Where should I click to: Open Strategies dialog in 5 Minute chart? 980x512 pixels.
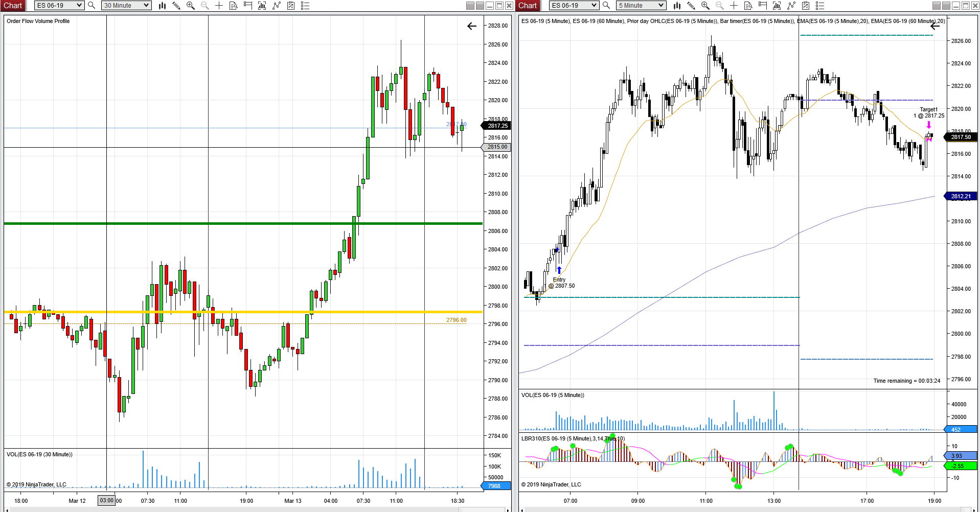pyautogui.click(x=806, y=5)
